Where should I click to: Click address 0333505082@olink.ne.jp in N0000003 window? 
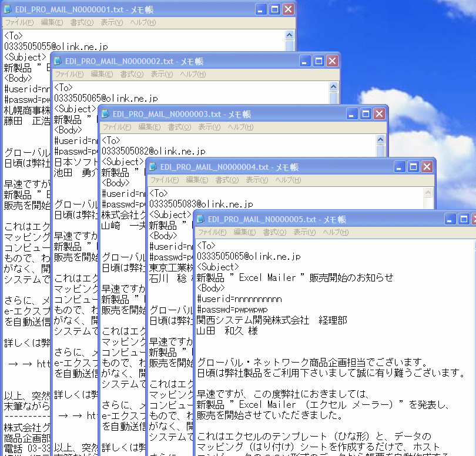click(x=153, y=151)
